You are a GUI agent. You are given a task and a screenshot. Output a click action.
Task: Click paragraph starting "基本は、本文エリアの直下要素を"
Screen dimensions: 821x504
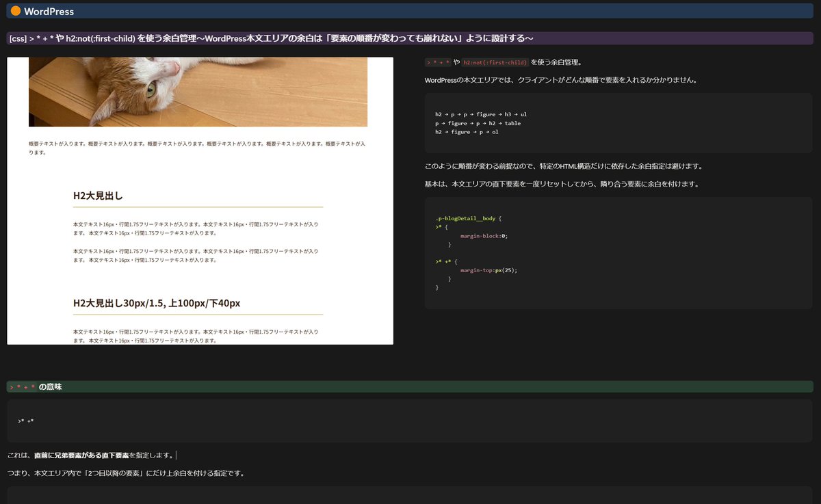tap(562, 184)
